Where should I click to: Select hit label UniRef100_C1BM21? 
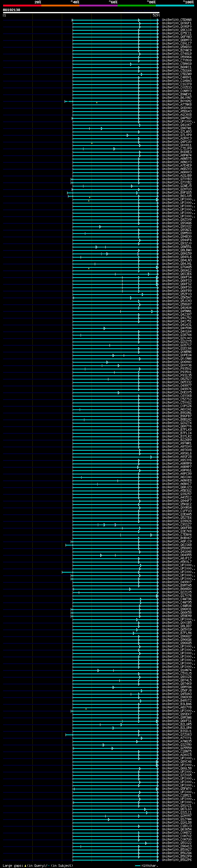coord(176,796)
